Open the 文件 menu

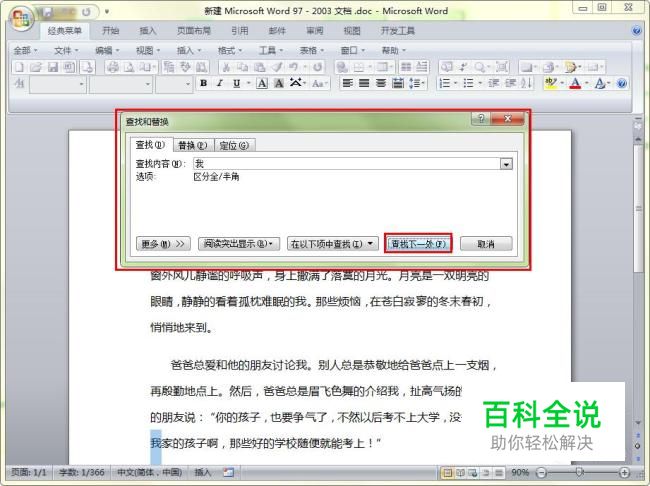65,51
